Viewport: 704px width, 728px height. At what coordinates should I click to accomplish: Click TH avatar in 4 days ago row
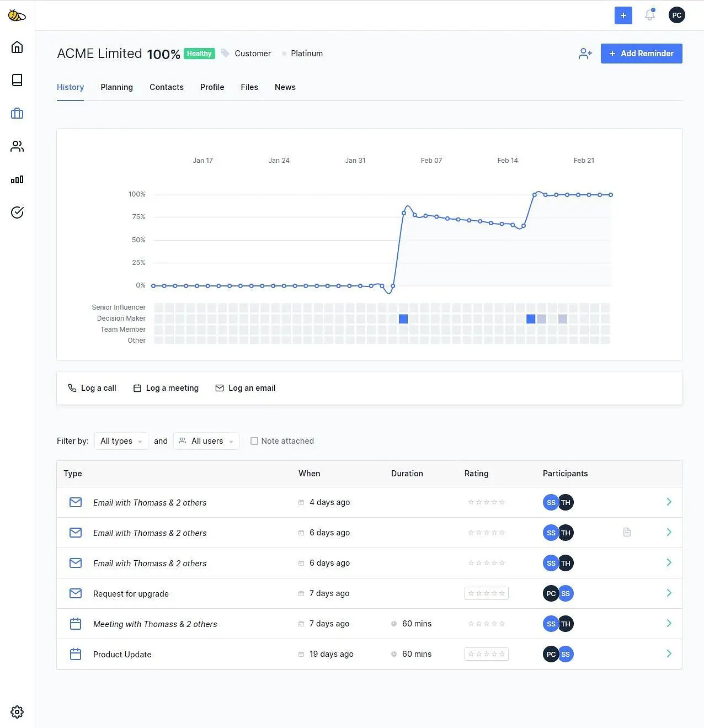566,502
